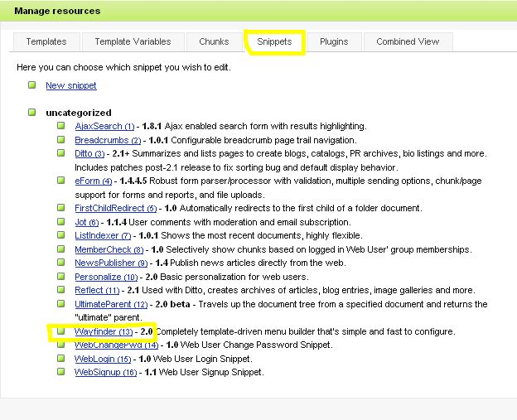The width and height of the screenshot is (517, 420).
Task: Click the 'Manage resources' page title
Action: (57, 11)
